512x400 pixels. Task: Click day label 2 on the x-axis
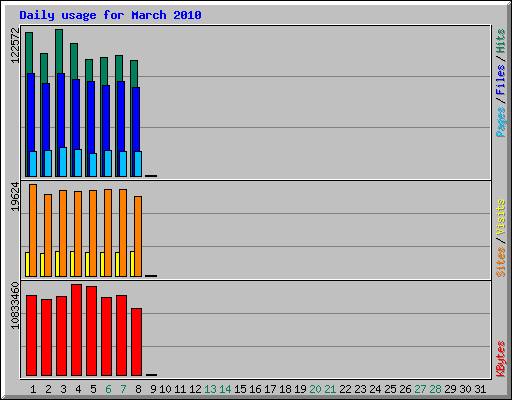(48, 389)
